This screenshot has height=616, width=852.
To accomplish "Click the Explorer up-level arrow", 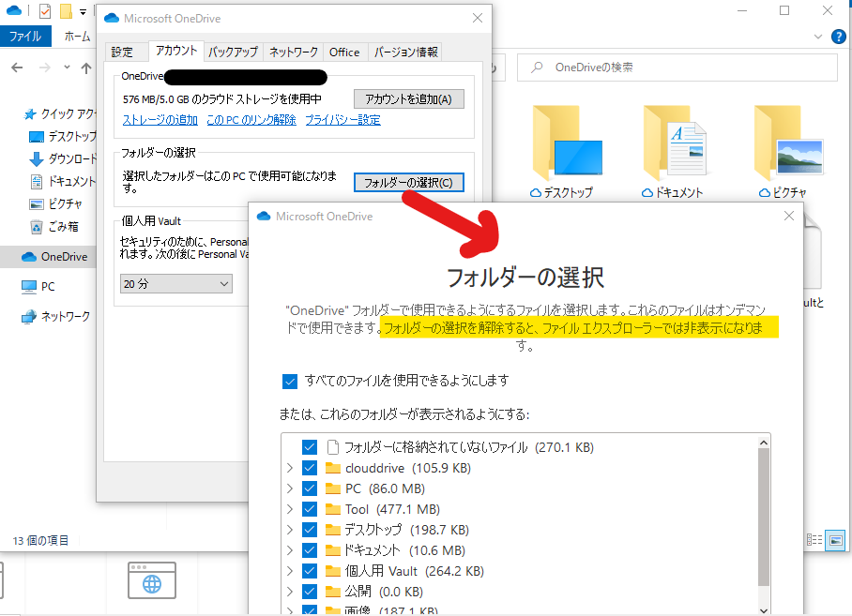I will [85, 68].
